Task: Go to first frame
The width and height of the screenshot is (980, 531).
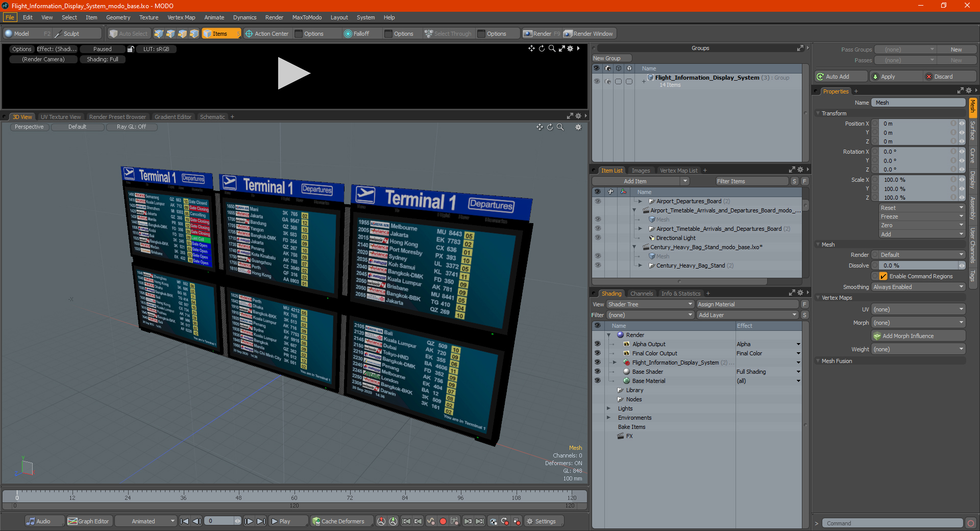Action: tap(185, 521)
